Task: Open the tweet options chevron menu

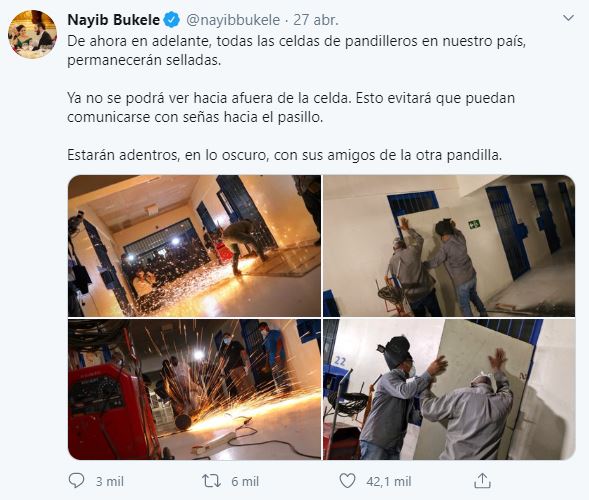Action: [569, 18]
